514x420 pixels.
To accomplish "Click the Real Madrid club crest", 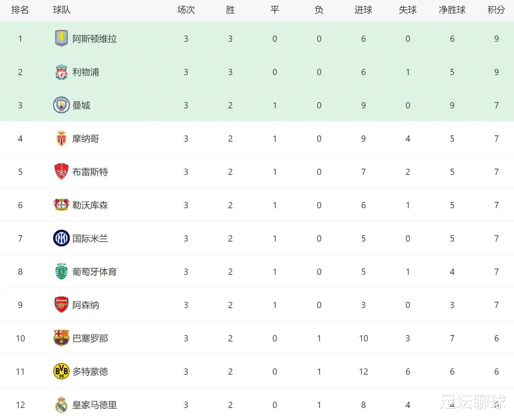I will pyautogui.click(x=61, y=405).
